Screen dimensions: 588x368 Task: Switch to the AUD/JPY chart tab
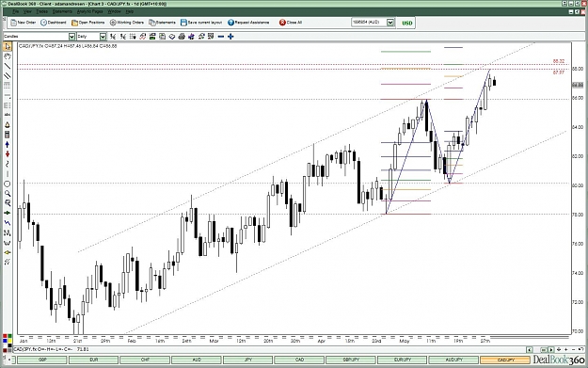[453, 360]
